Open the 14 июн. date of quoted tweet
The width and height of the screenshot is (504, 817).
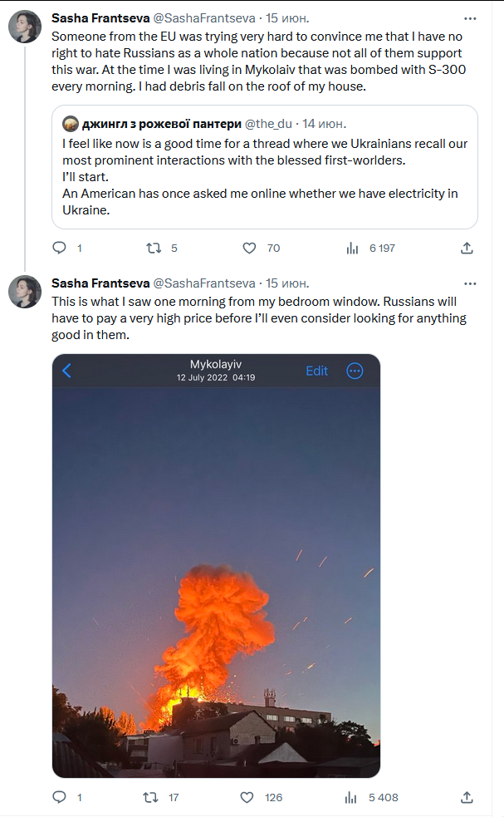(x=324, y=124)
